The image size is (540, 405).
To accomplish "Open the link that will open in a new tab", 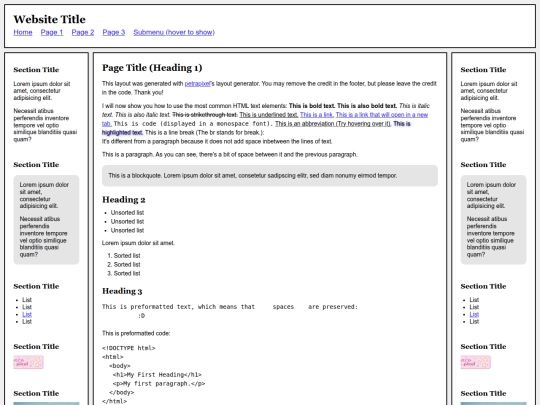I will 382,115.
